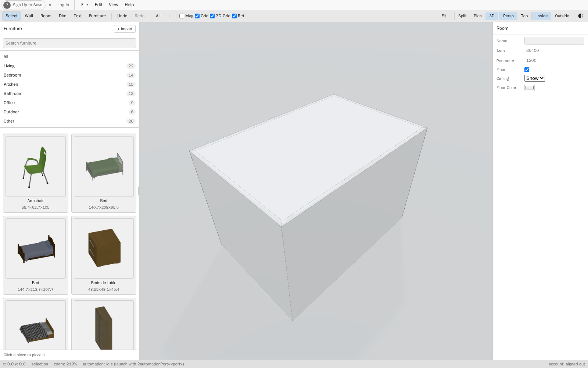
Task: Open the File menu
Action: pyautogui.click(x=85, y=5)
